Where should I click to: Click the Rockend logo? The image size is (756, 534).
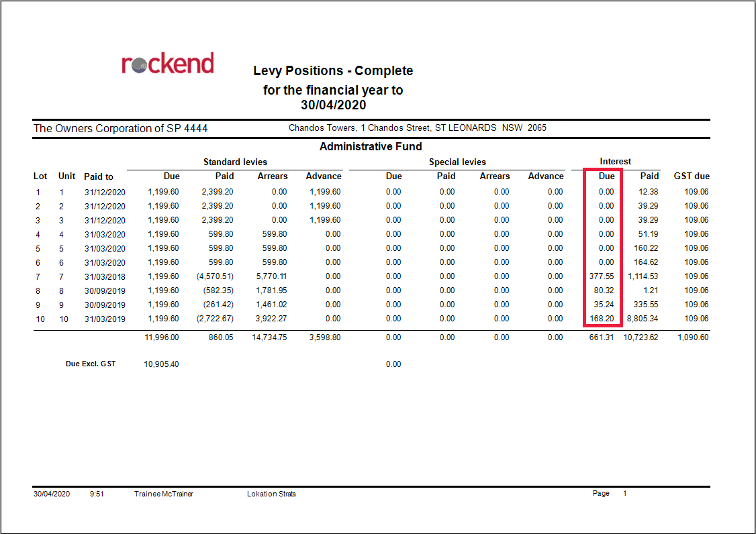(167, 63)
